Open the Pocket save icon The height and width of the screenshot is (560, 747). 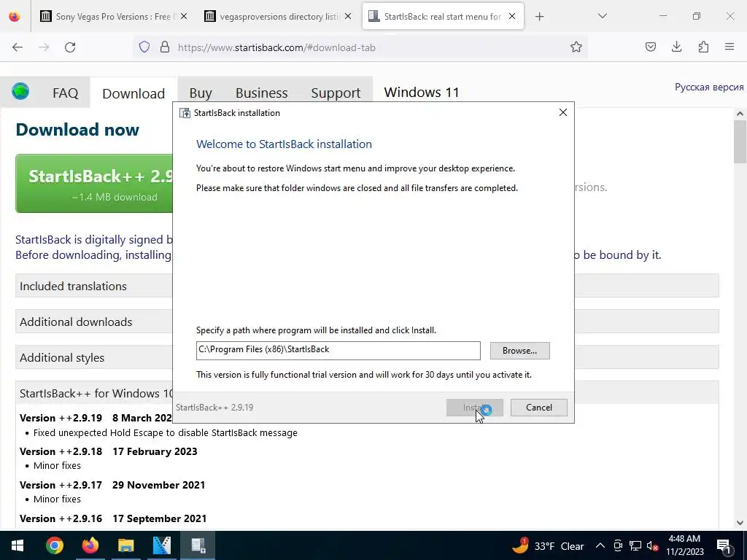[650, 47]
